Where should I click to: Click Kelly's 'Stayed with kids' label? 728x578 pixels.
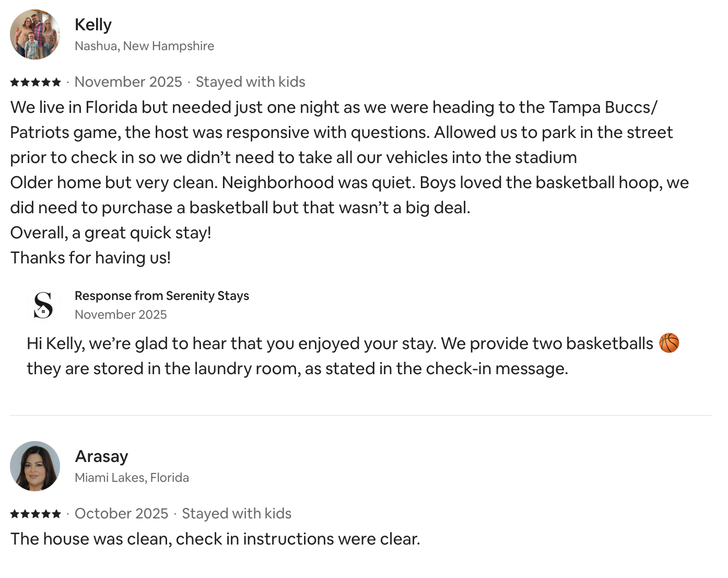250,82
